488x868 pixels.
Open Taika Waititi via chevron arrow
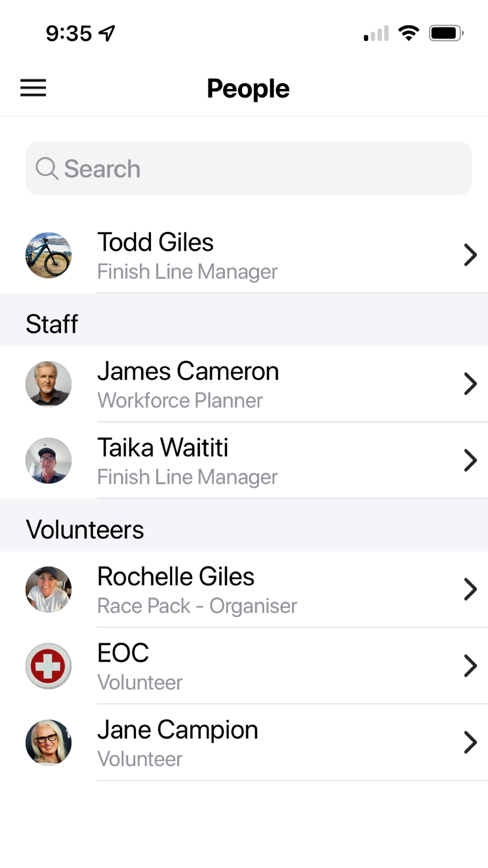pos(470,460)
